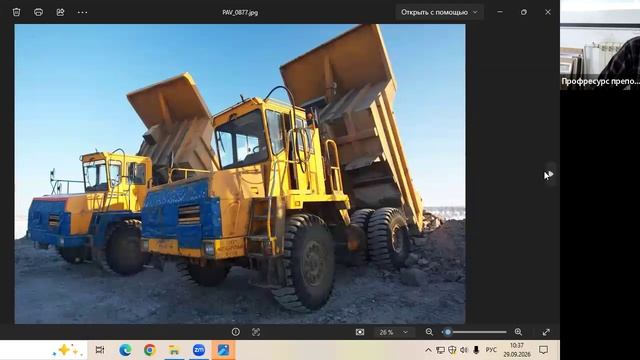Show file info with the info icon

(x=236, y=332)
